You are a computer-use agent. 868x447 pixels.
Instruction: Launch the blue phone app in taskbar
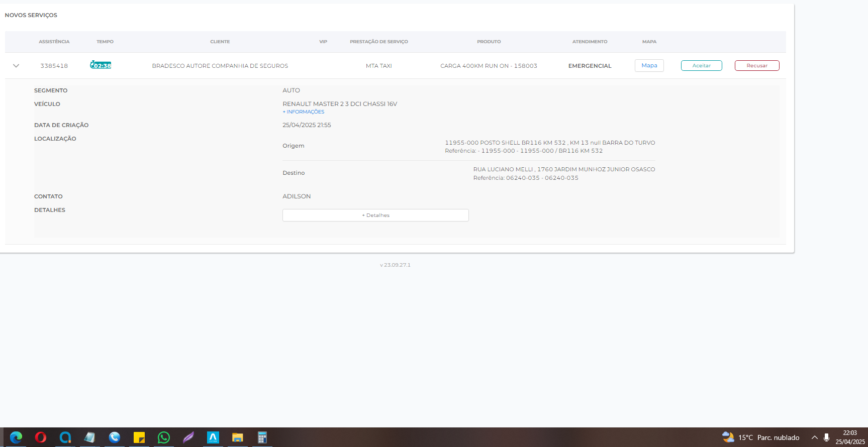pos(115,437)
